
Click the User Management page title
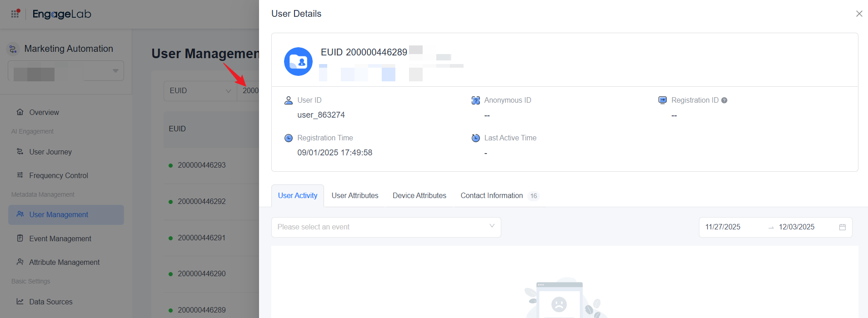click(205, 54)
